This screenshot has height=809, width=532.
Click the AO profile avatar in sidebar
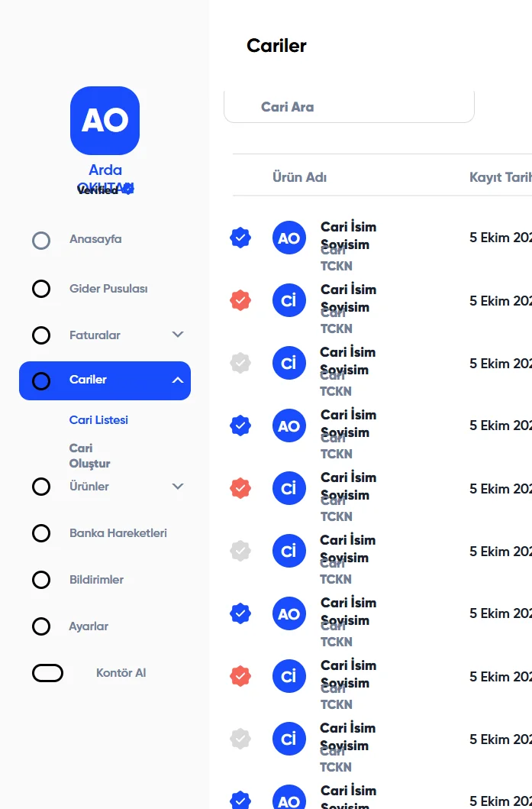pyautogui.click(x=105, y=121)
